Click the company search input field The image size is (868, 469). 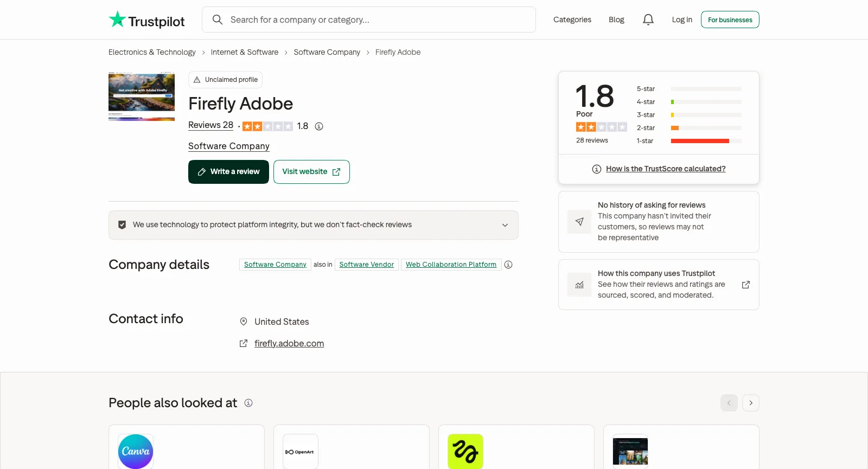pos(369,20)
